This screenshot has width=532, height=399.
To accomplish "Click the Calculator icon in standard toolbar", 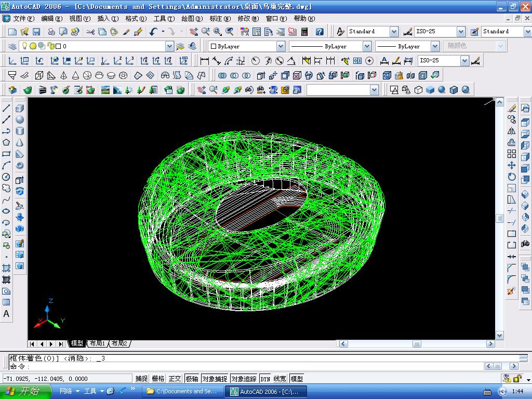I will coord(304,32).
